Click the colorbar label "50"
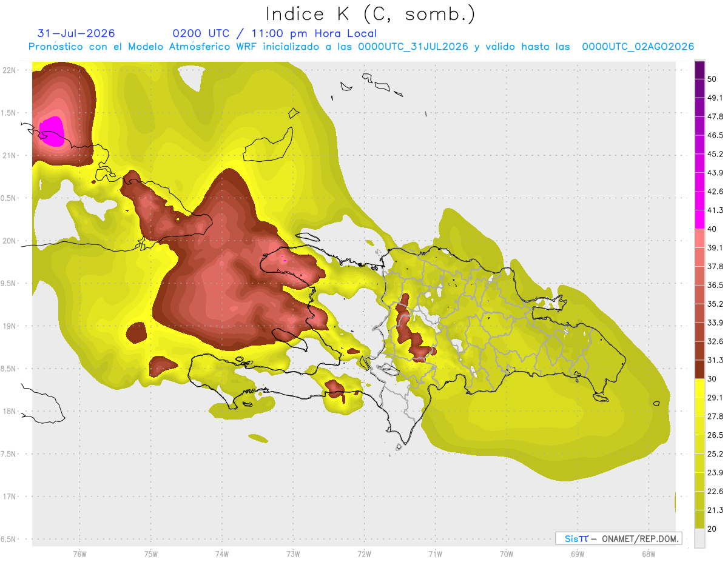 [x=712, y=79]
